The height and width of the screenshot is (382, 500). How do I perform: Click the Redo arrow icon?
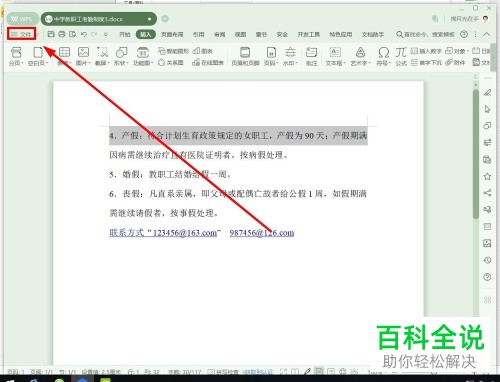tap(95, 34)
